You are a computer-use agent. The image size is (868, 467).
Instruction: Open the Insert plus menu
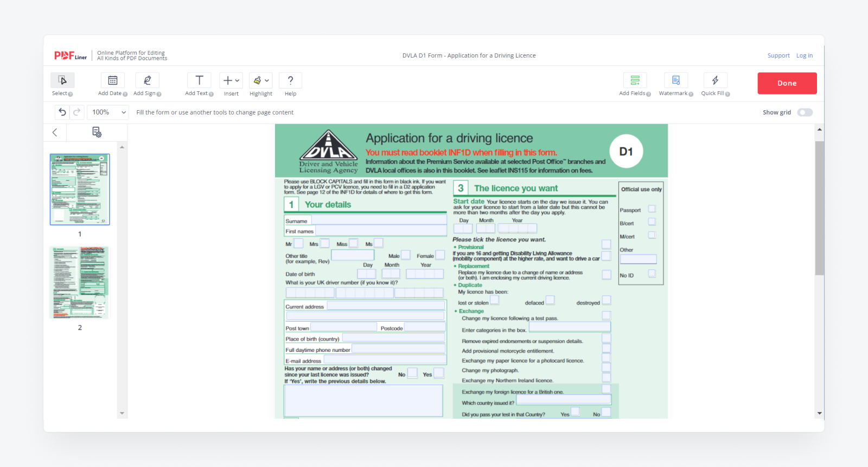tap(231, 80)
